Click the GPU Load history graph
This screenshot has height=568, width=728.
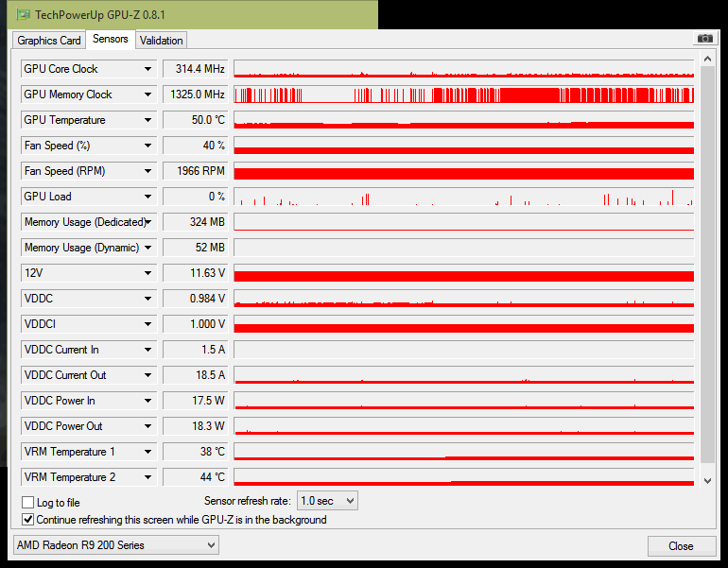464,197
